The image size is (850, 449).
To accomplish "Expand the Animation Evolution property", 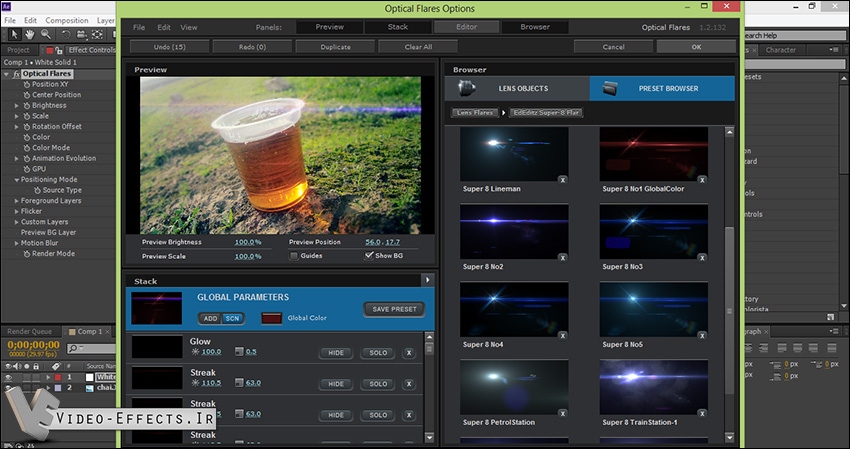I will (x=16, y=159).
